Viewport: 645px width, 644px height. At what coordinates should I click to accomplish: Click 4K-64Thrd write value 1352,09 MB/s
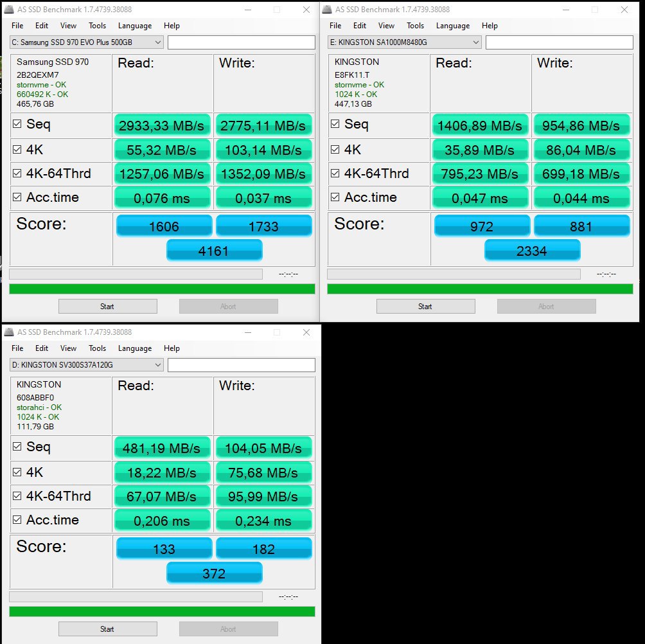[263, 174]
